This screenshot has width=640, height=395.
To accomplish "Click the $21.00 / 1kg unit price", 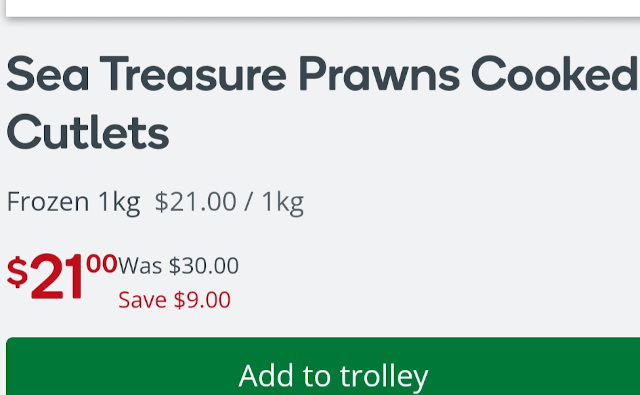I will (229, 202).
